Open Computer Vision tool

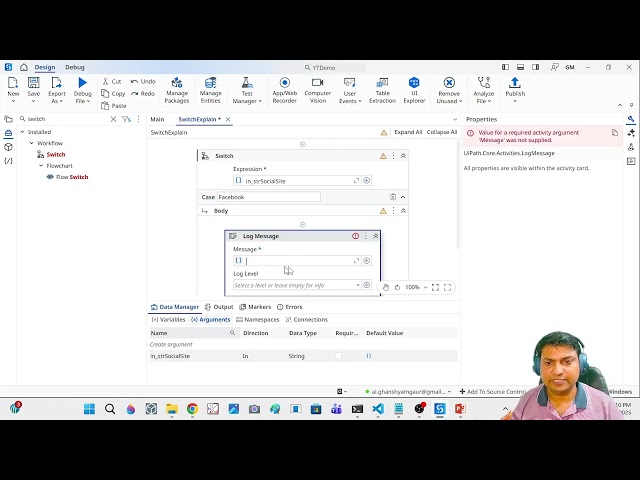318,90
